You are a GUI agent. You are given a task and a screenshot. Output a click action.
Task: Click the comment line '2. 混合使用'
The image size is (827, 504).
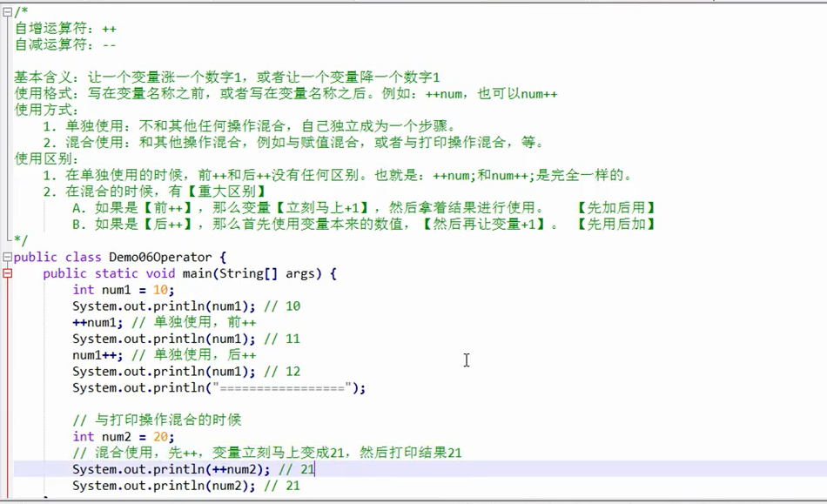pyautogui.click(x=293, y=143)
